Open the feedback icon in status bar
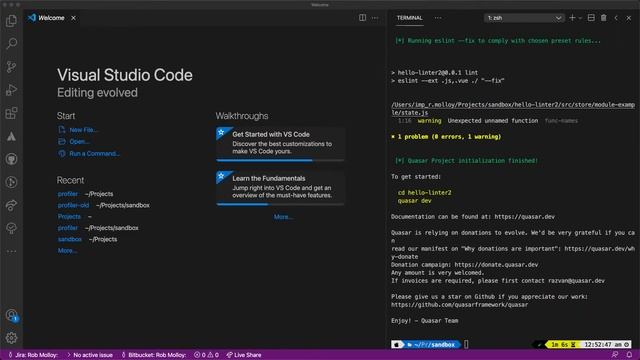 (615, 355)
